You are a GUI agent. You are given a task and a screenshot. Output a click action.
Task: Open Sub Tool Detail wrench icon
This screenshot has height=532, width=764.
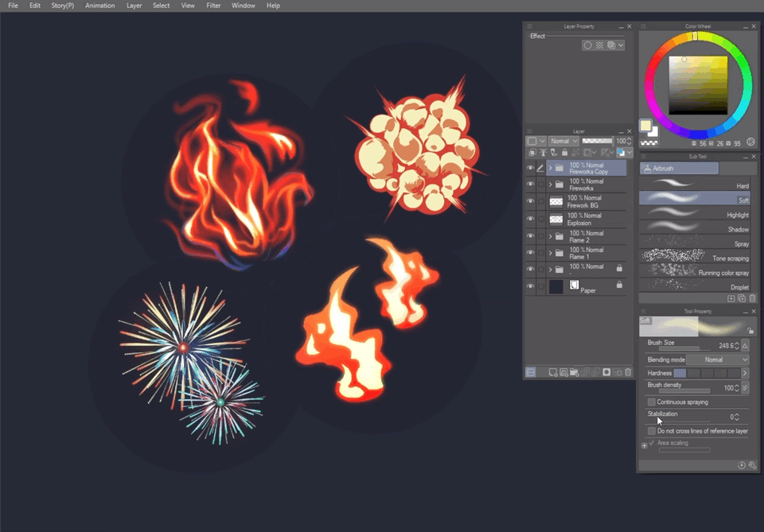click(752, 465)
